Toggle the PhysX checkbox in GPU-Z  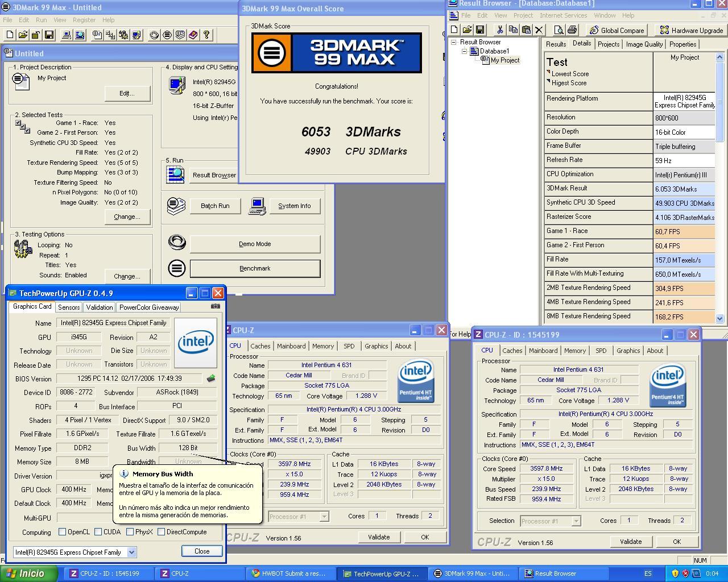pyautogui.click(x=130, y=532)
